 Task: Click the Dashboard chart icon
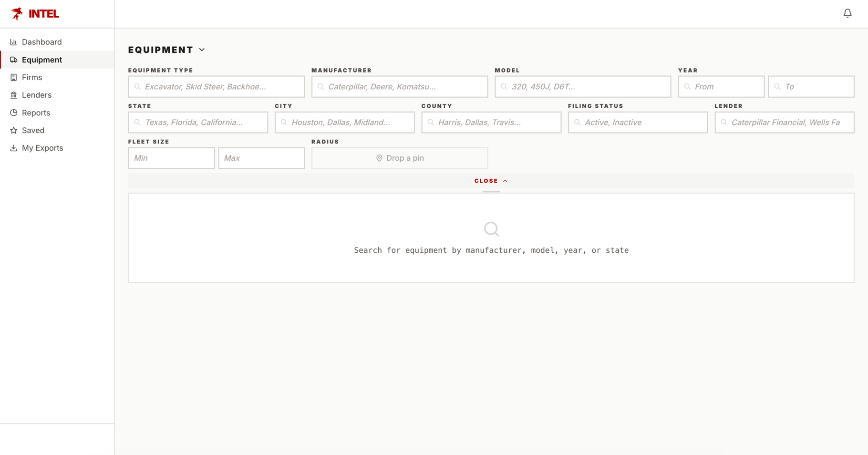[13, 42]
